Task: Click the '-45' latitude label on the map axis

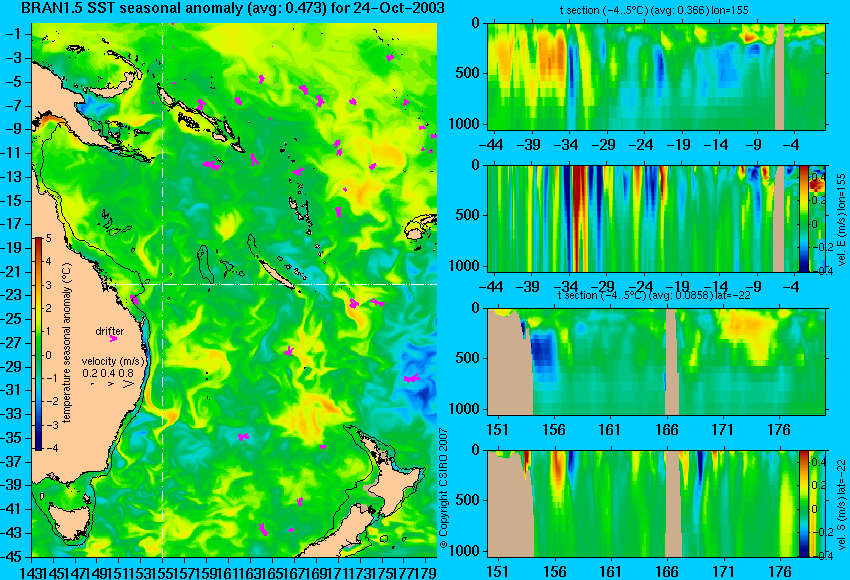Action: (x=13, y=557)
